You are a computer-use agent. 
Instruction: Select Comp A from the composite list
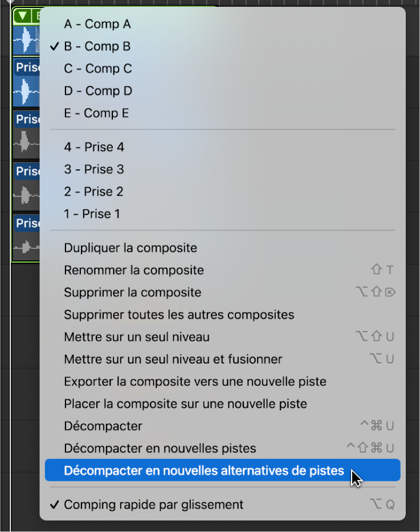(x=97, y=24)
